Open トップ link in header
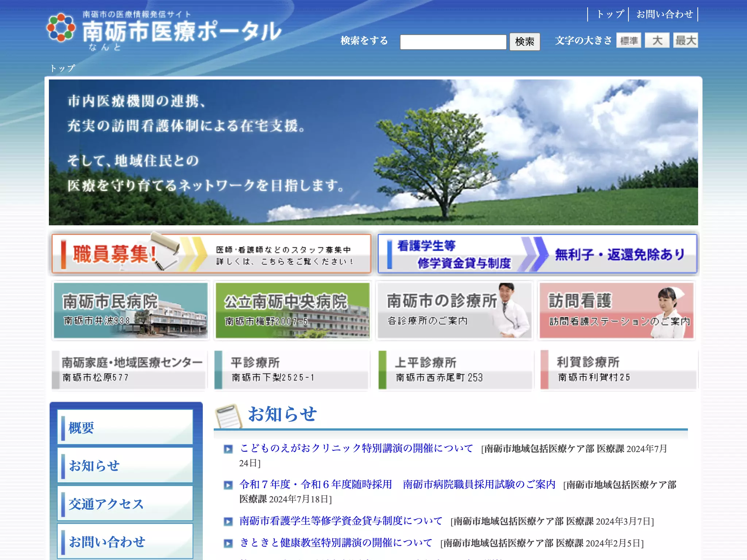Screen dimensions: 747x560 click(610, 14)
